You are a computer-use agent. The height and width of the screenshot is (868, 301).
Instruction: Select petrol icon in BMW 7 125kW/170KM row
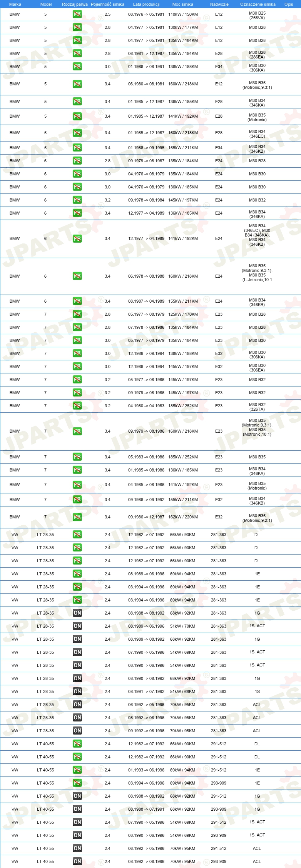point(77,314)
